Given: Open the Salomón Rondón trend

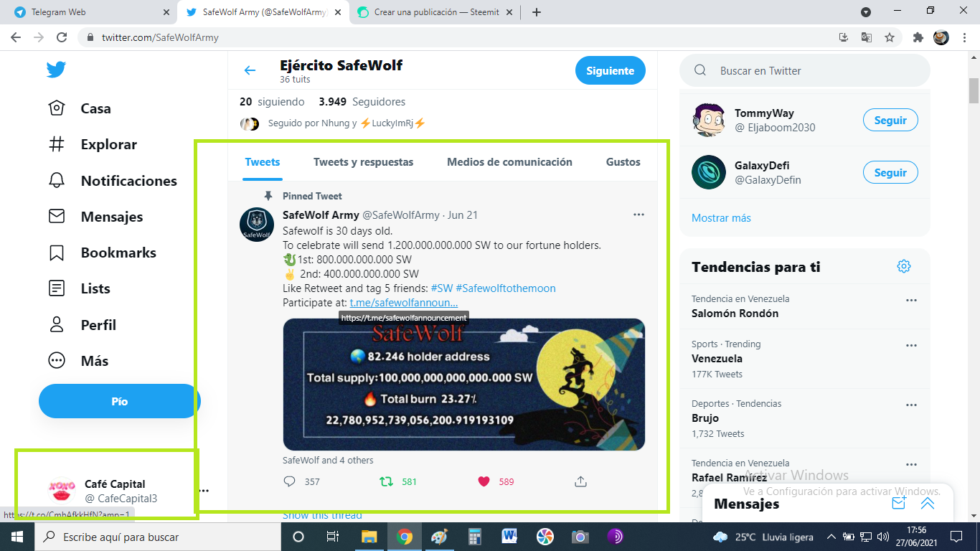Looking at the screenshot, I should 735,314.
